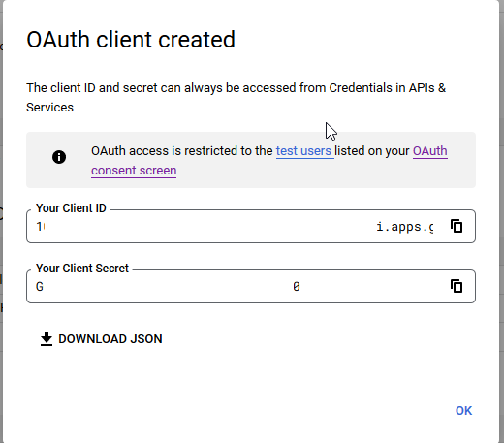Screen dimensions: 504x443
Task: Click the i.apps.g text of Client ID
Action: [x=405, y=227]
